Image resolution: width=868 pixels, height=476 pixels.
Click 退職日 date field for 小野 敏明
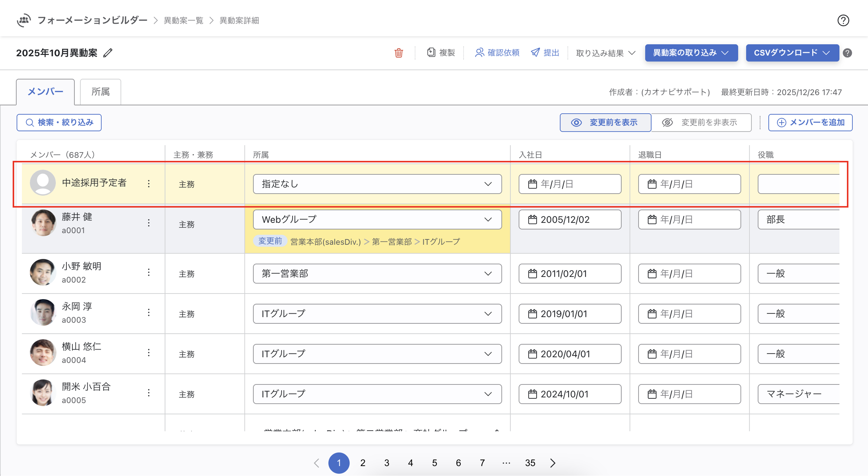[x=689, y=274]
